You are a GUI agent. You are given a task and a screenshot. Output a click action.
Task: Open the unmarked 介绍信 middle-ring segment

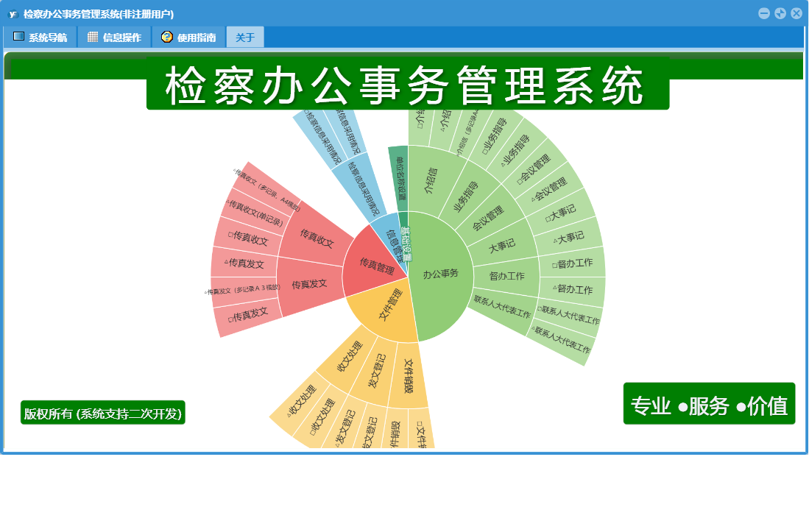click(431, 180)
